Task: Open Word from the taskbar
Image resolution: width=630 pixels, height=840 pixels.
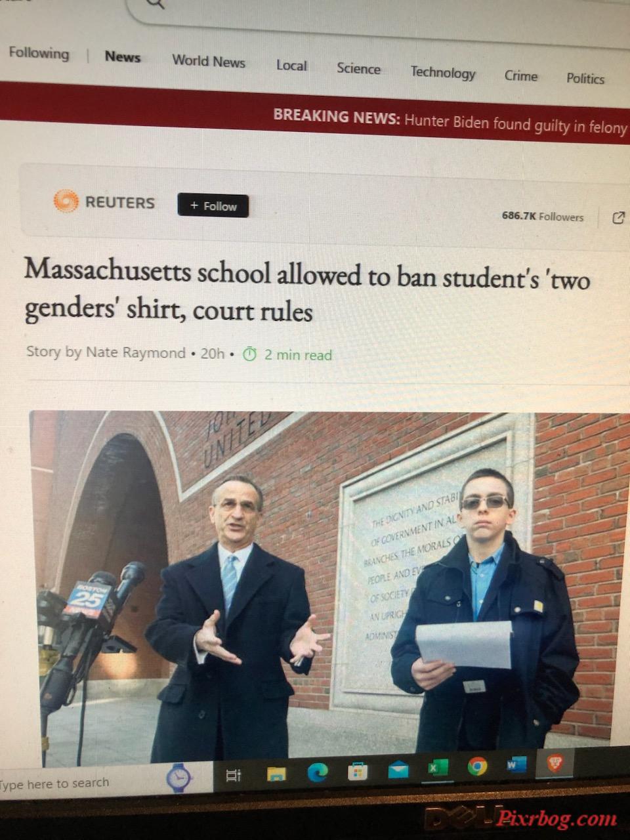Action: [516, 765]
